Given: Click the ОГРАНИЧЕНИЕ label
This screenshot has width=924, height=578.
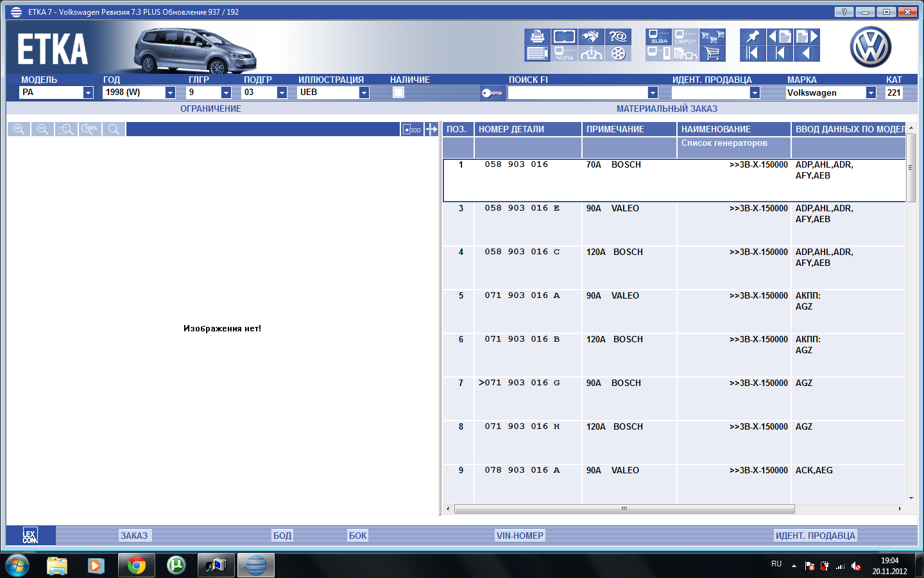Looking at the screenshot, I should coord(210,109).
